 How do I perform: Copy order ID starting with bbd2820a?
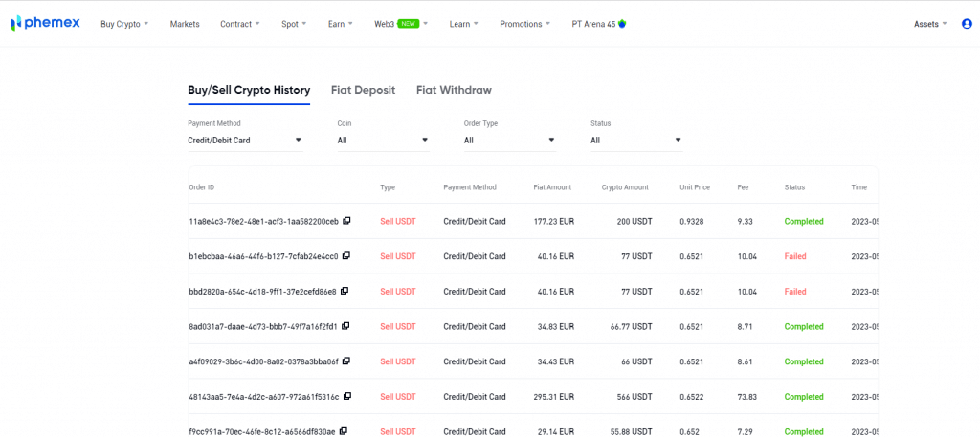(x=345, y=291)
